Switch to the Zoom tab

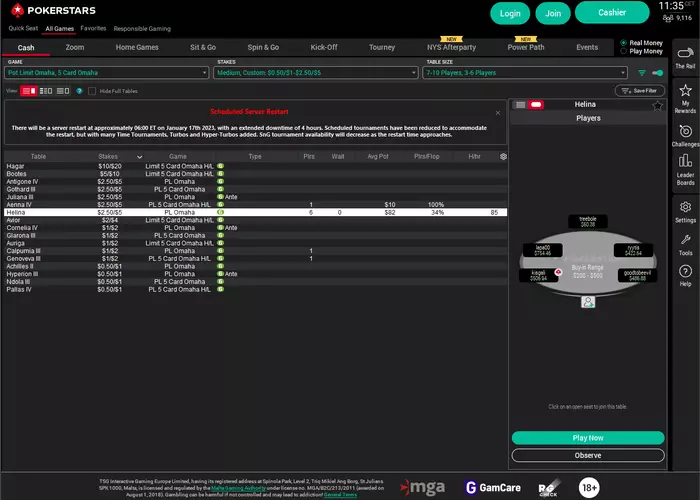point(75,47)
